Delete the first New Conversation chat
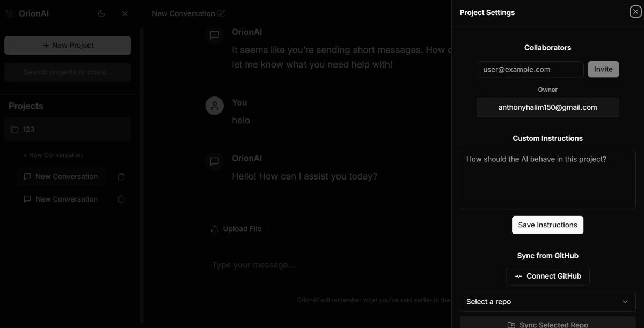 coord(121,177)
